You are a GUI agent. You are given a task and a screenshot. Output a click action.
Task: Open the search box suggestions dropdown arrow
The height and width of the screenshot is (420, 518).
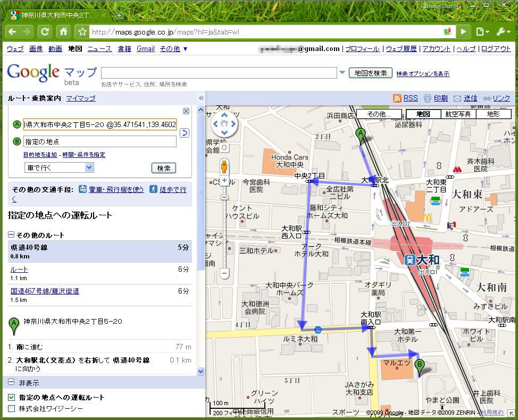[x=342, y=73]
